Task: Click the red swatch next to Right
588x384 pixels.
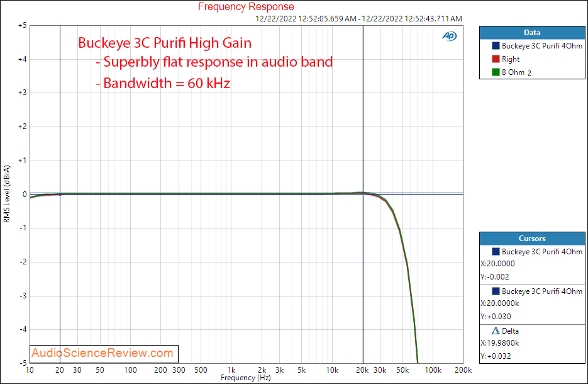Action: click(x=496, y=59)
